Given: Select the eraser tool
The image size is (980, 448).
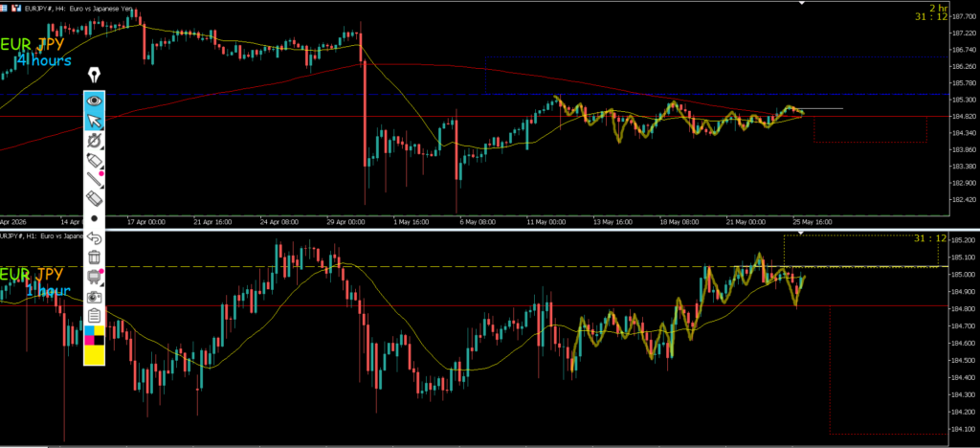Looking at the screenshot, I should tap(95, 198).
